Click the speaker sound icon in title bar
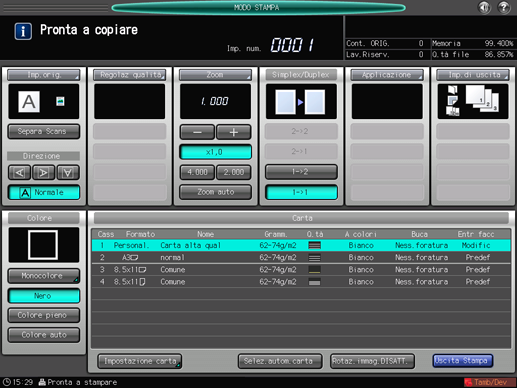 click(x=484, y=7)
